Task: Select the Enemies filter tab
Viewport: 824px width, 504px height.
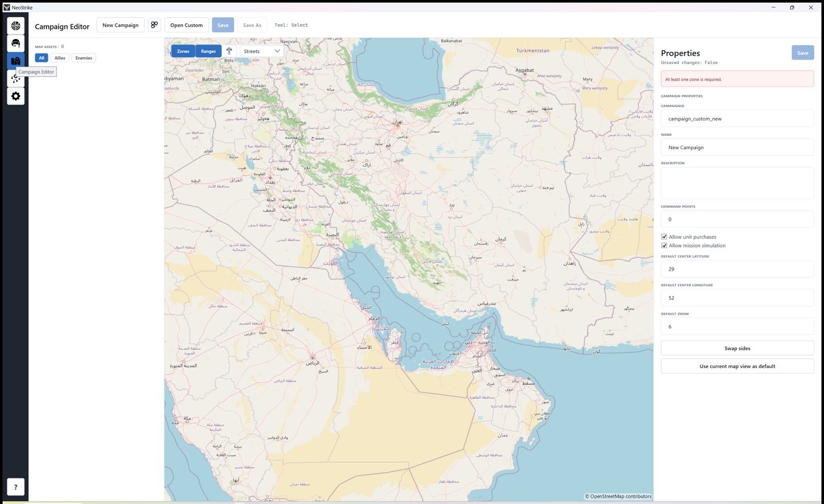Action: [x=84, y=58]
